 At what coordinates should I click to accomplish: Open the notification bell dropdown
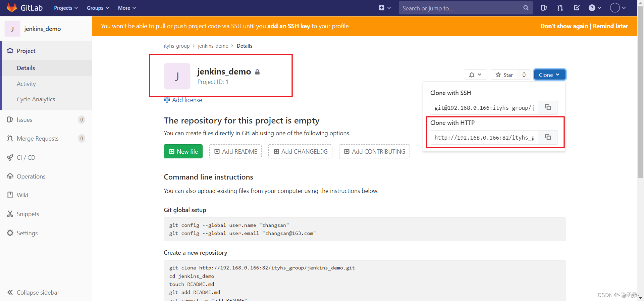pos(475,75)
